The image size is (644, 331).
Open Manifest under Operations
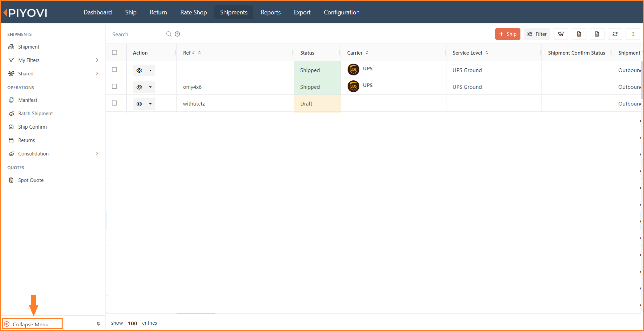point(27,100)
